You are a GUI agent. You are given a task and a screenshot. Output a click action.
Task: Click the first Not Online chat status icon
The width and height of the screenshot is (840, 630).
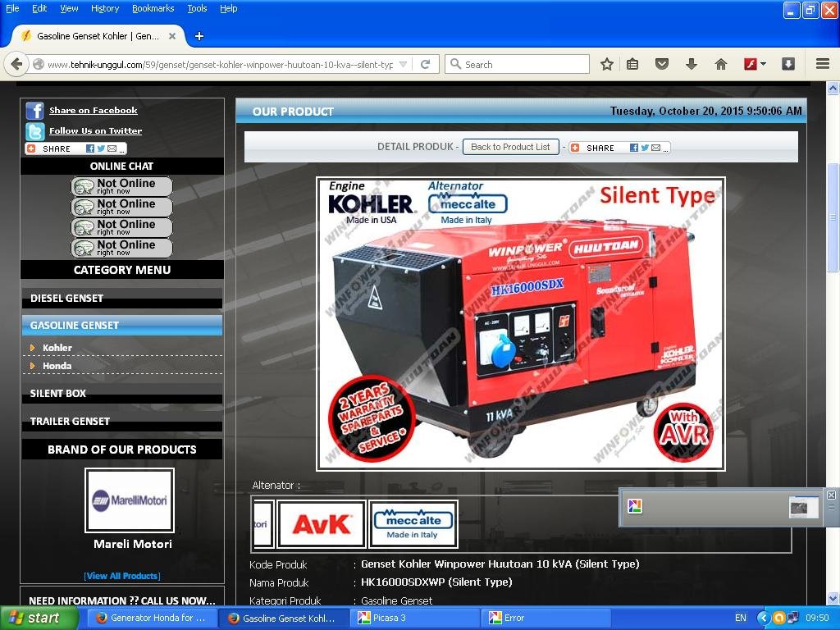(x=121, y=186)
